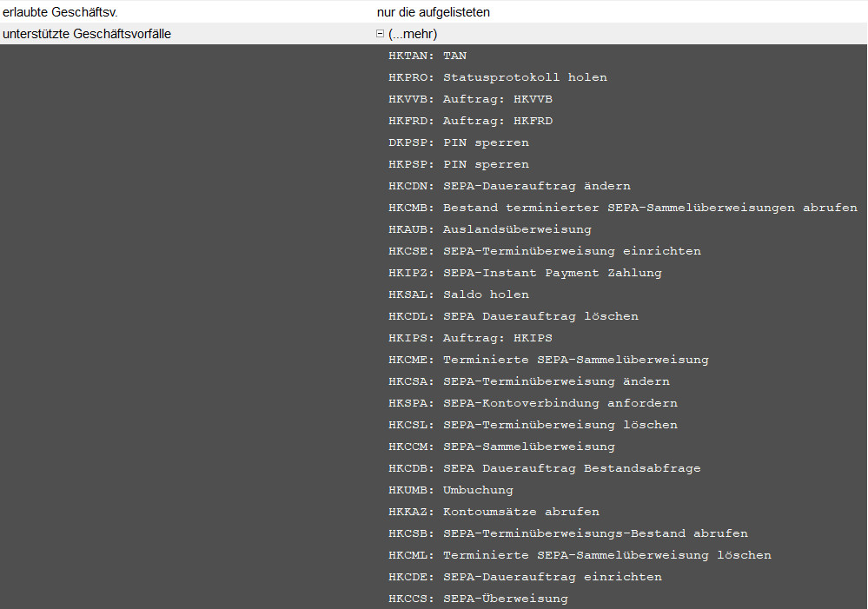Click HKAUB: Auslandsüberweisung entry
Screen dimensions: 868x609
click(490, 229)
